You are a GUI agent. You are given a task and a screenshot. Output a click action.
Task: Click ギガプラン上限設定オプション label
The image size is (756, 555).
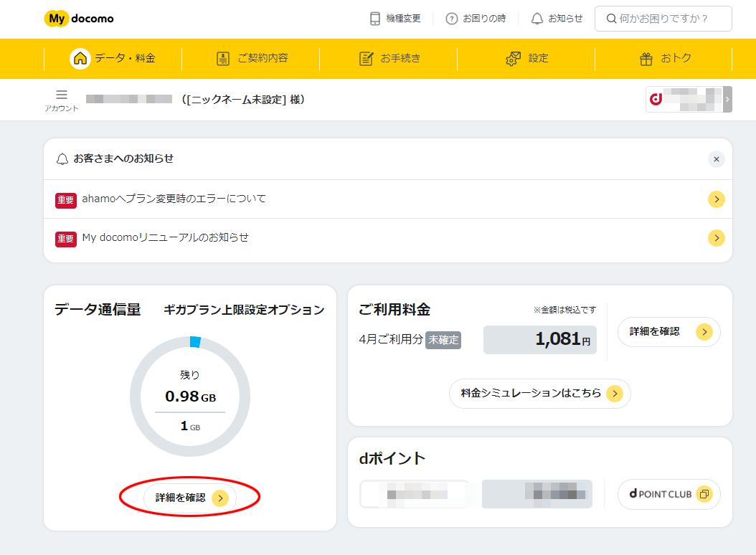[x=244, y=310]
